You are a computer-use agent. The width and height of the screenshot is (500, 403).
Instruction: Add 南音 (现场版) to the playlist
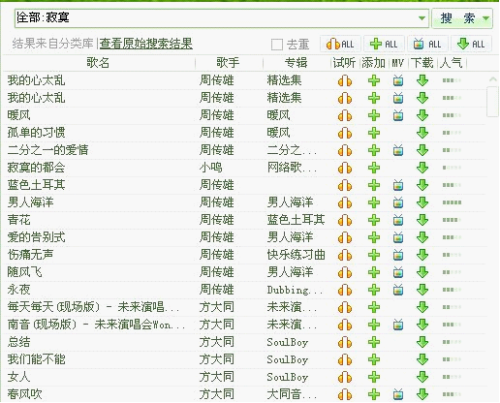(374, 325)
